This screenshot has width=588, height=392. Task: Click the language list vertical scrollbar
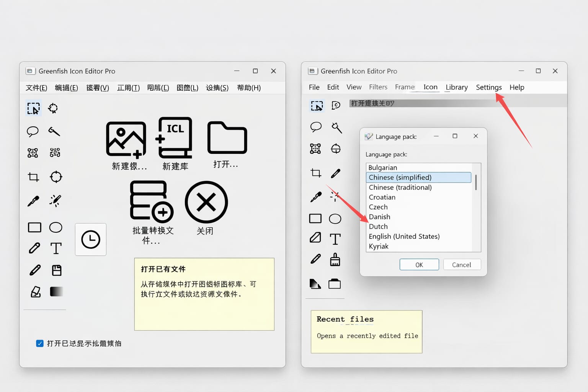[x=476, y=183]
